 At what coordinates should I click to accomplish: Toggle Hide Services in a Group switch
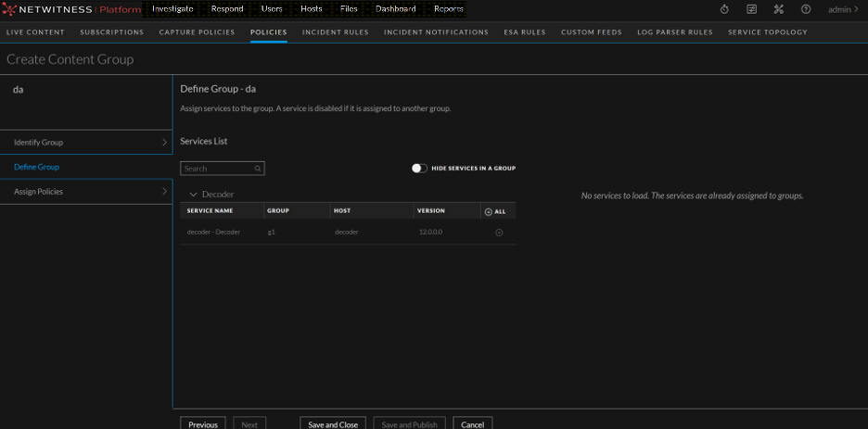tap(419, 169)
